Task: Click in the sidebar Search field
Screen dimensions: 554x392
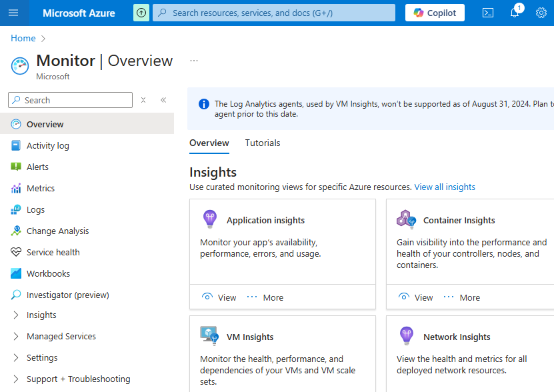Action: click(70, 100)
